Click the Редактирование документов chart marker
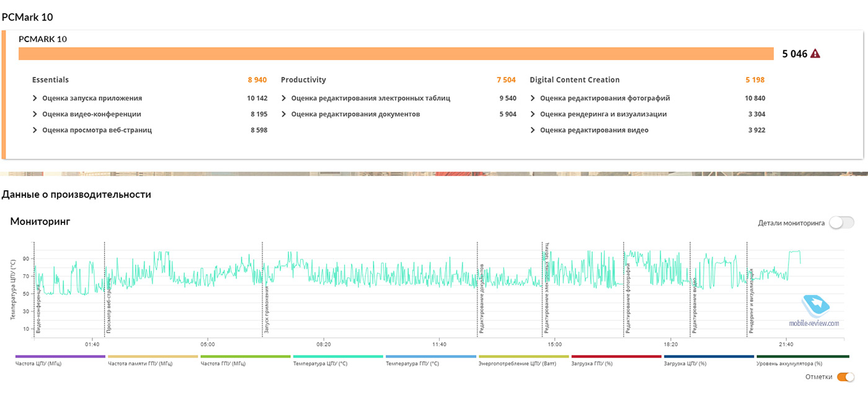Image resolution: width=868 pixels, height=394 pixels. pyautogui.click(x=482, y=298)
